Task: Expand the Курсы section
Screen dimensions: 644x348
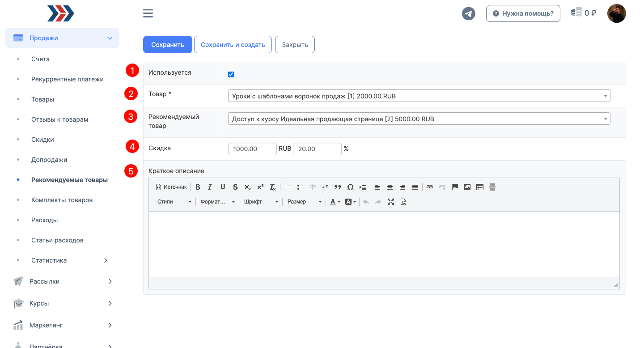Action: [62, 303]
